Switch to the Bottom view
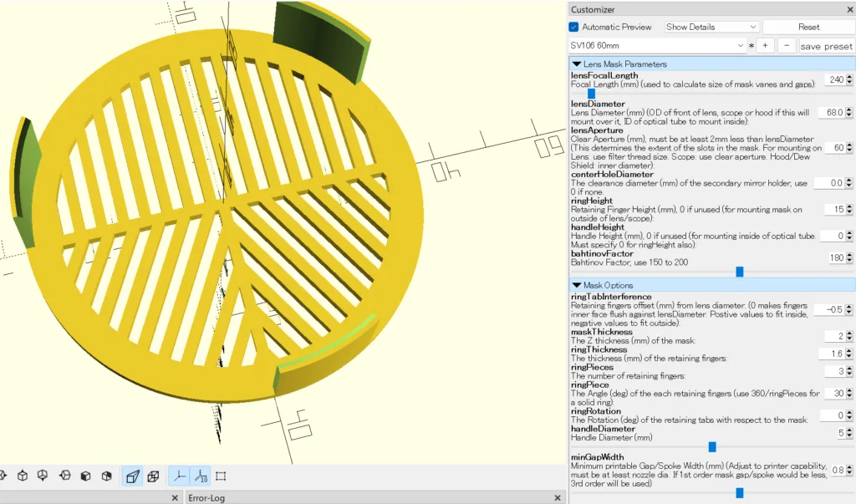856x504 pixels. pos(43,476)
